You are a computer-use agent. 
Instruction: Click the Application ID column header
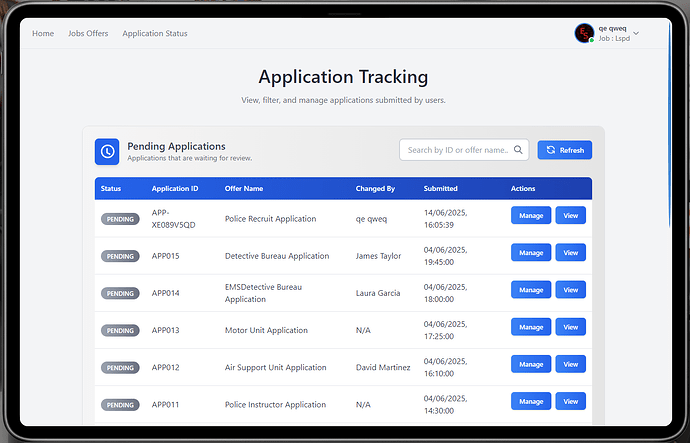coord(175,188)
